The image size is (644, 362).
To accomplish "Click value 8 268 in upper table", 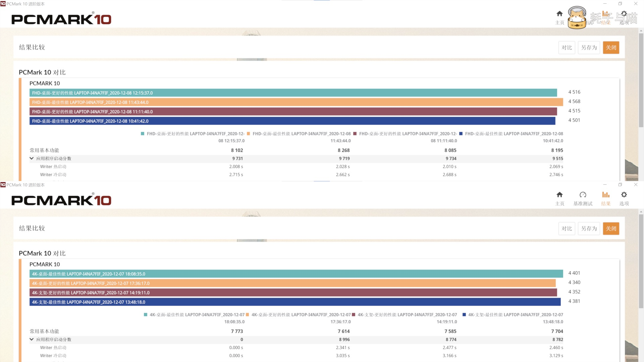I will tap(343, 150).
